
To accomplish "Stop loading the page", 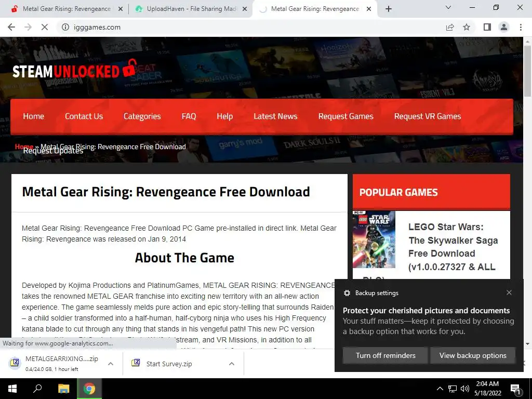I will coord(45,27).
